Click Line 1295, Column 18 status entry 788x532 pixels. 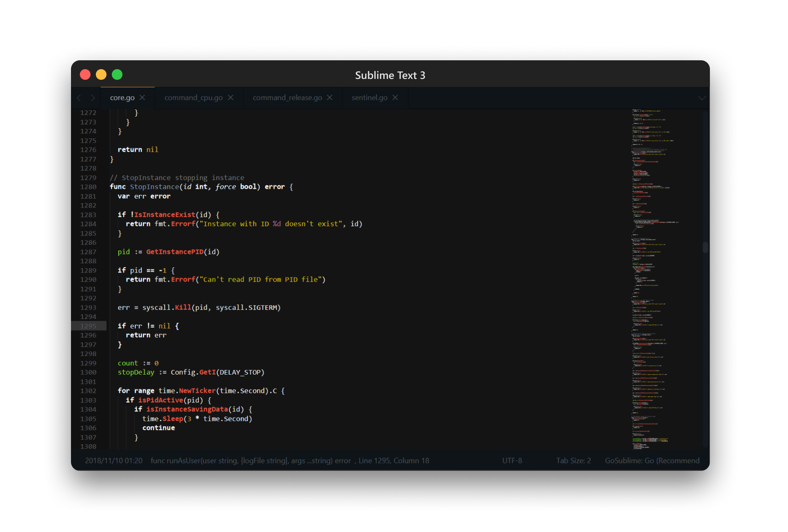pyautogui.click(x=394, y=461)
